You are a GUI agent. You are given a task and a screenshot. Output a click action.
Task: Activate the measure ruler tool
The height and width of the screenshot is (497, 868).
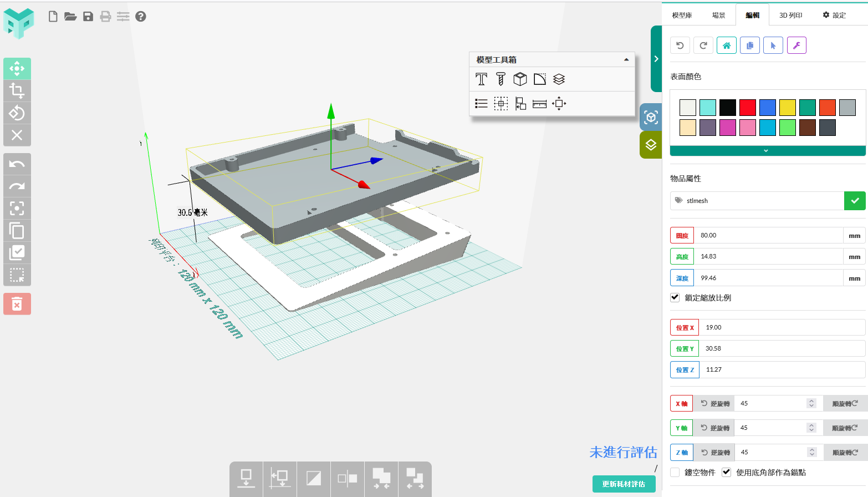(x=540, y=103)
